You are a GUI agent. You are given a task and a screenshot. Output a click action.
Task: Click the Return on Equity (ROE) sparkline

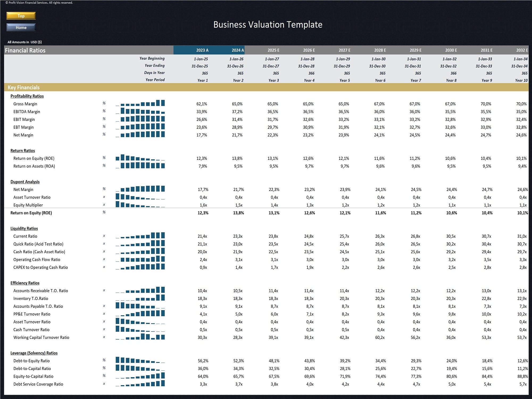(140, 158)
